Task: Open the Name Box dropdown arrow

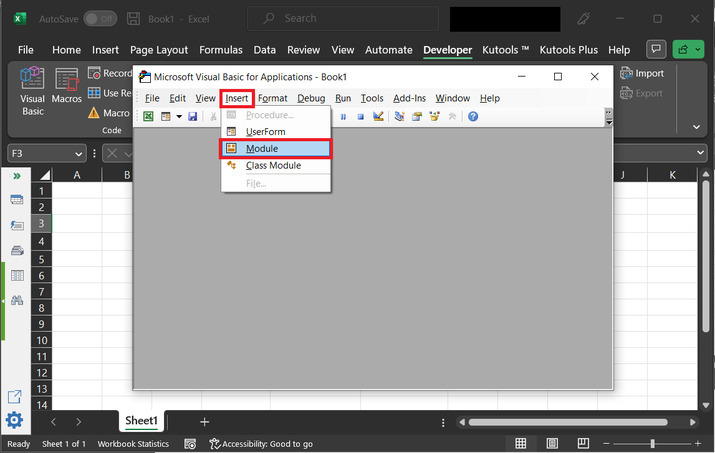Action: (x=78, y=154)
